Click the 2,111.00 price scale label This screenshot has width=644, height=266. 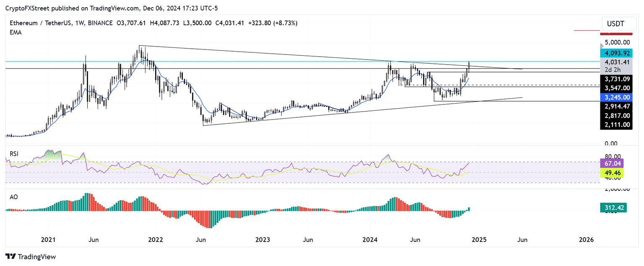click(x=616, y=125)
